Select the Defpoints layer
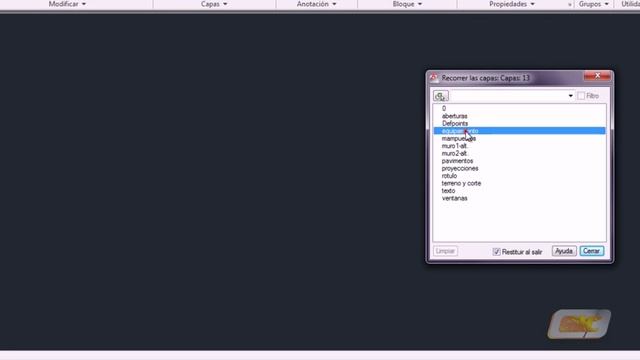 [519, 123]
